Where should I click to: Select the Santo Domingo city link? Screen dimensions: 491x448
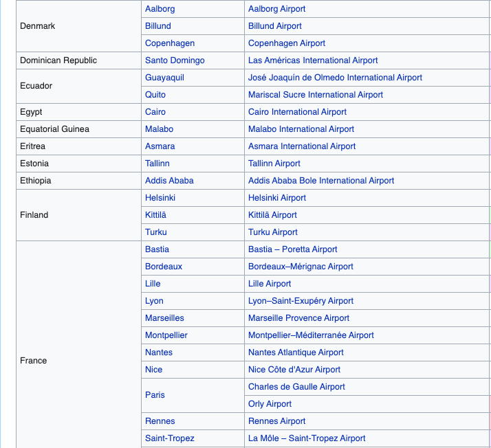pos(175,60)
